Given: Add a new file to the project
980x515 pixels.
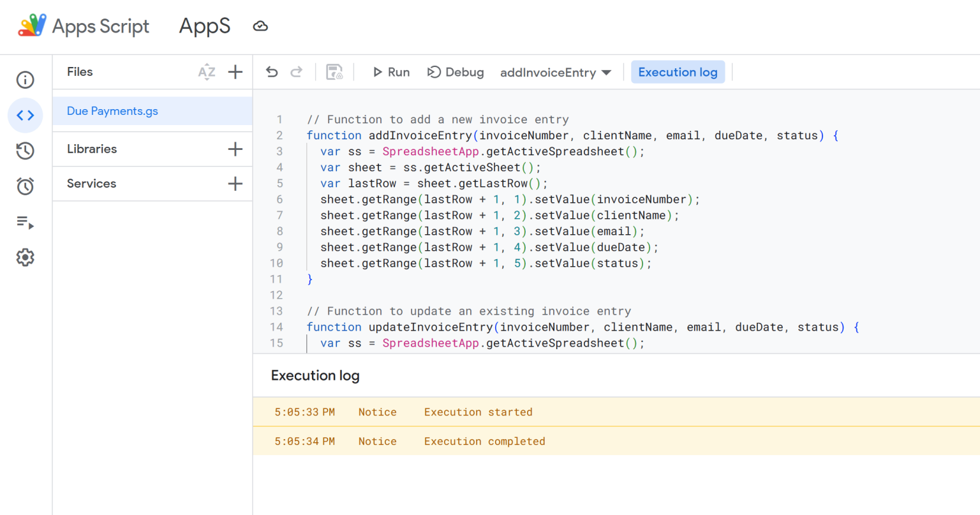Looking at the screenshot, I should click(x=235, y=71).
